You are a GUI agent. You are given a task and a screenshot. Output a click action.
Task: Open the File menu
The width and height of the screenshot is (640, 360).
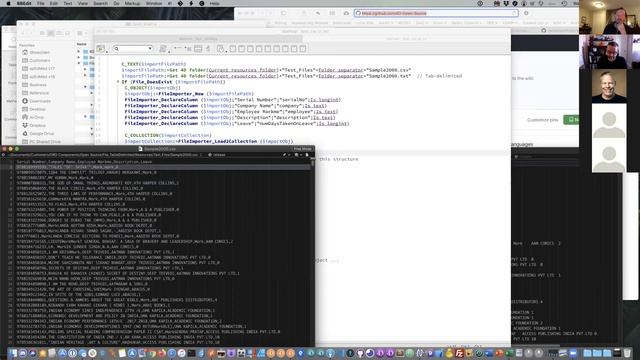(41, 3)
